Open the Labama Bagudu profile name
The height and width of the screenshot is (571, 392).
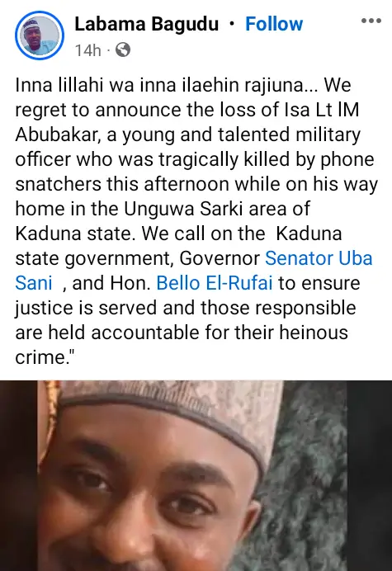146,25
